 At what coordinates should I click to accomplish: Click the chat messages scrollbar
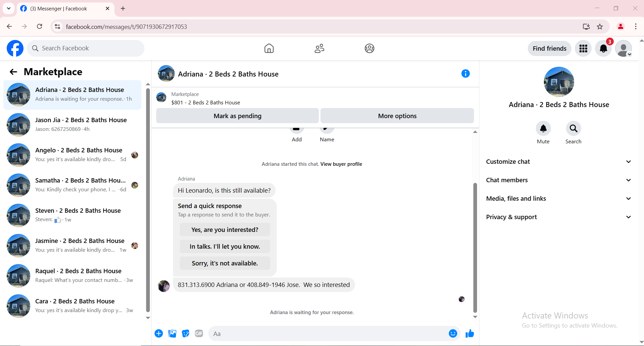pyautogui.click(x=475, y=248)
